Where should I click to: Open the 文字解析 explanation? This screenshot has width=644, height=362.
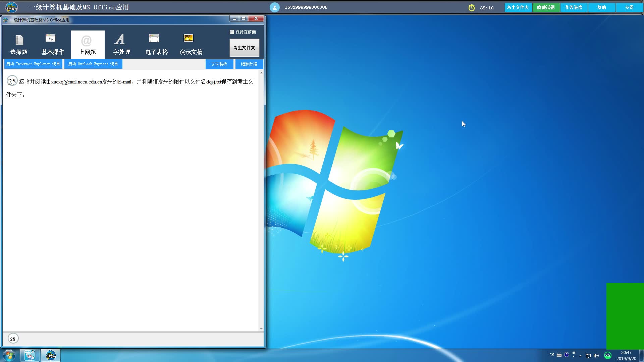coord(219,64)
